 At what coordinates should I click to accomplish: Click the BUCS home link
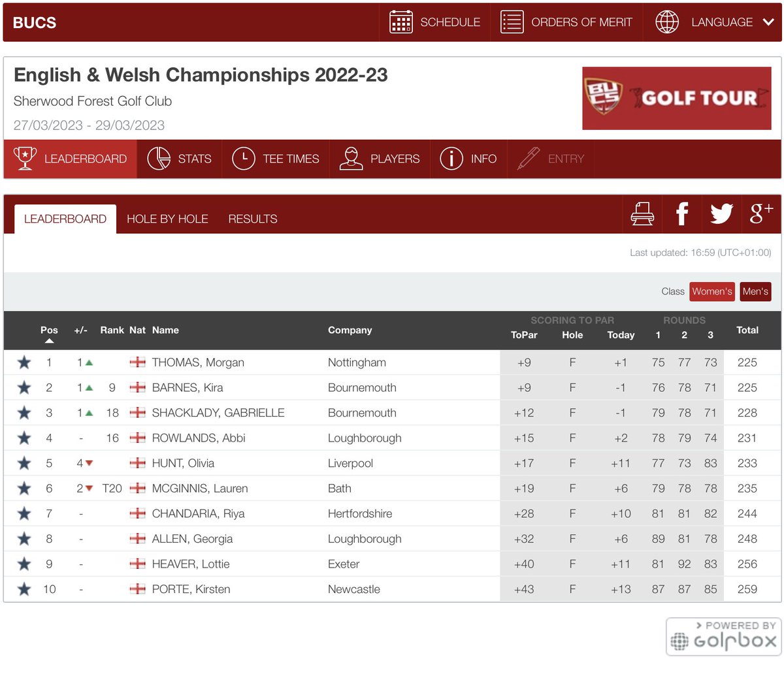[34, 22]
